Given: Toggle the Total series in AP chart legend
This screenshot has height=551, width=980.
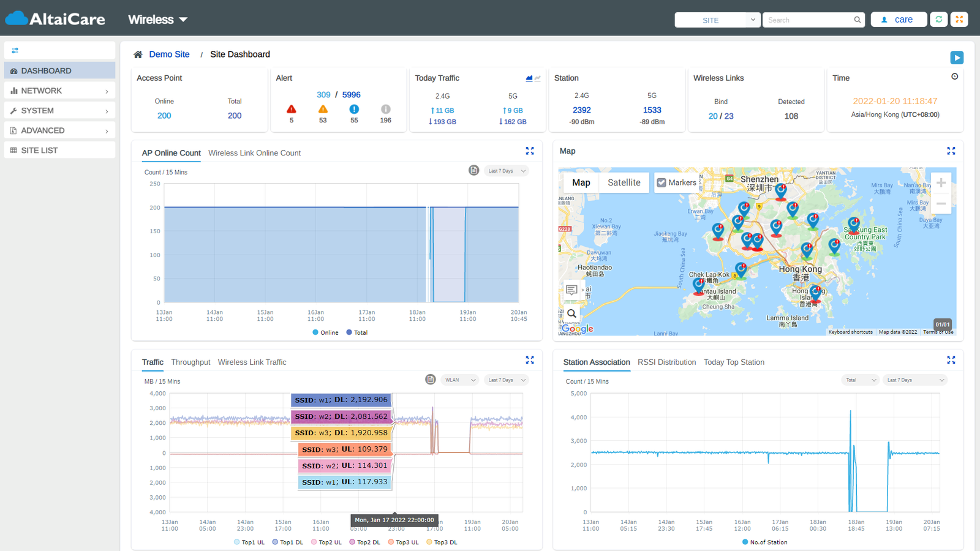Looking at the screenshot, I should click(x=357, y=332).
